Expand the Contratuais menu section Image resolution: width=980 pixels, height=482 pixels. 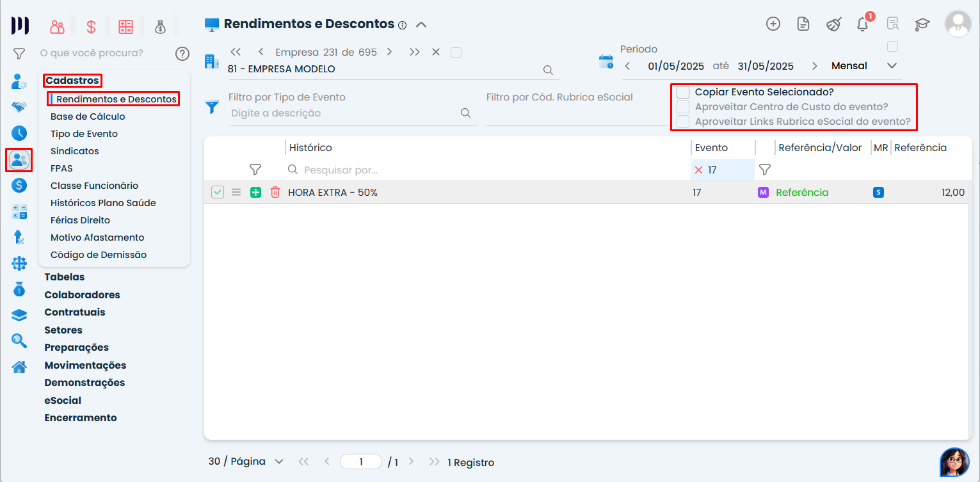(75, 312)
